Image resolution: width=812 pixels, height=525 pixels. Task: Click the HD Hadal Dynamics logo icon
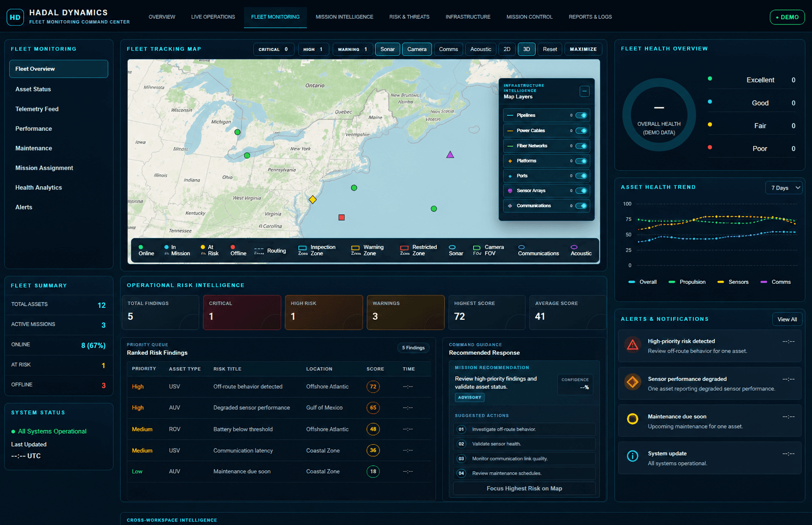(15, 17)
